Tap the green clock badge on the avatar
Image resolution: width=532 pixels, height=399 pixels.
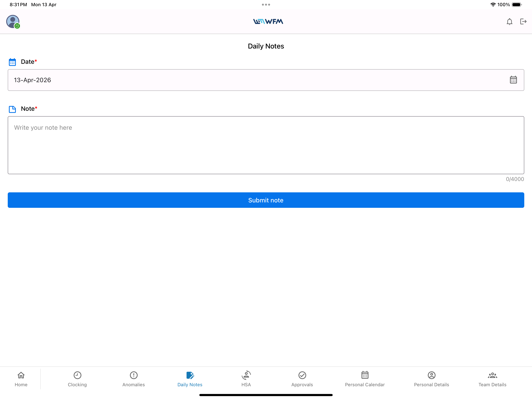click(17, 26)
